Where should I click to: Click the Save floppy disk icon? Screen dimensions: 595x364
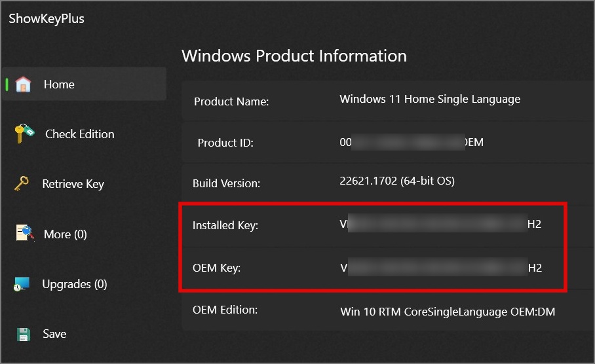point(24,334)
